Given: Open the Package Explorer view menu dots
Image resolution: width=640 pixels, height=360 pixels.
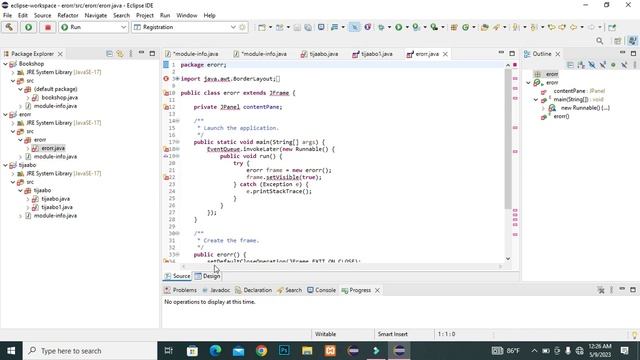Looking at the screenshot, I should click(x=131, y=53).
